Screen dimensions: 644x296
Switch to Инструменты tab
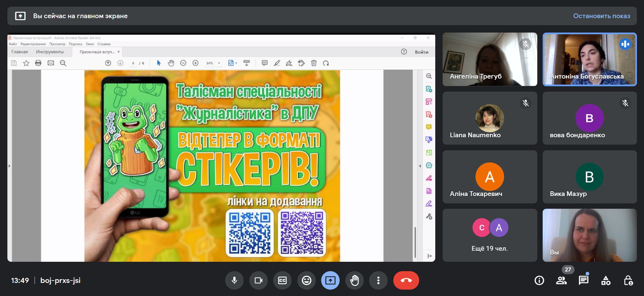point(50,52)
